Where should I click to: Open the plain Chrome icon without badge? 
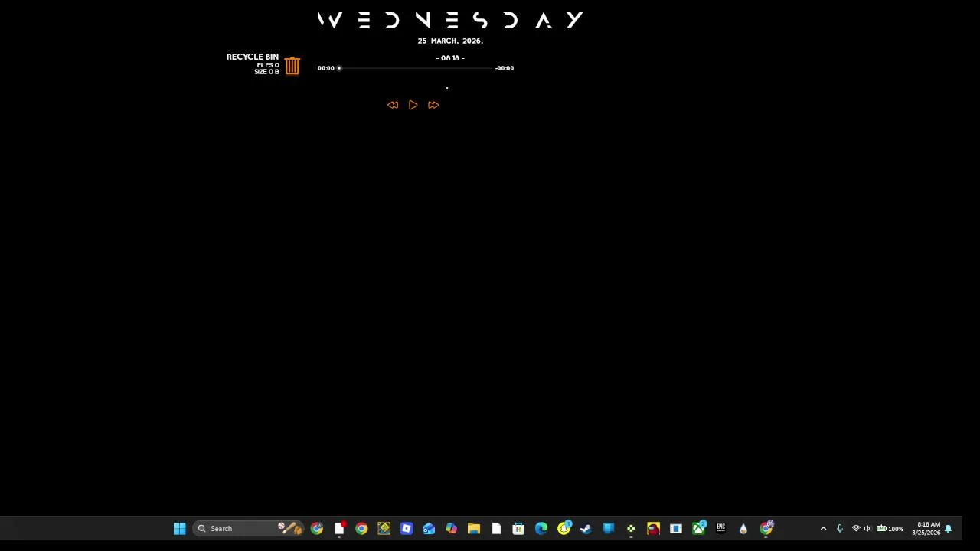(x=361, y=528)
